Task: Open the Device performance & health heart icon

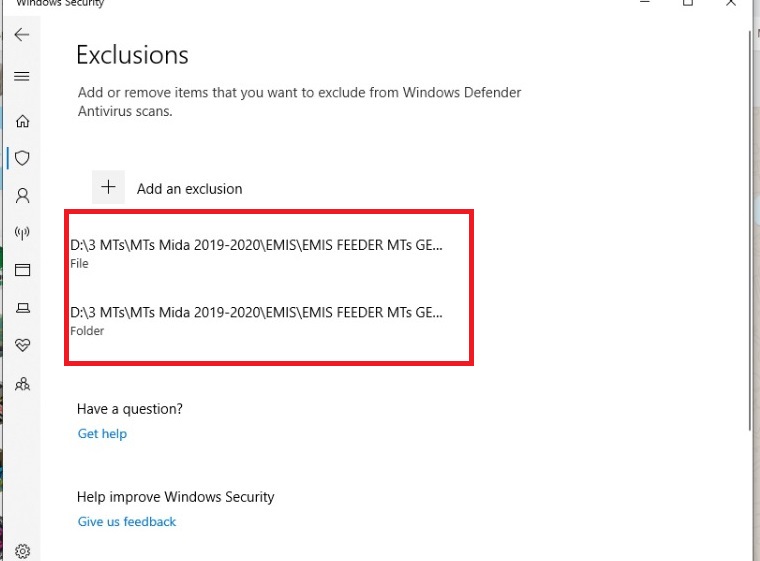Action: [22, 344]
